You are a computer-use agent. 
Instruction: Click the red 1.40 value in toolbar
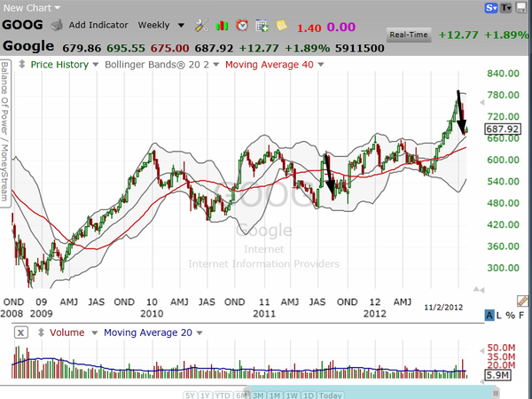(x=309, y=27)
